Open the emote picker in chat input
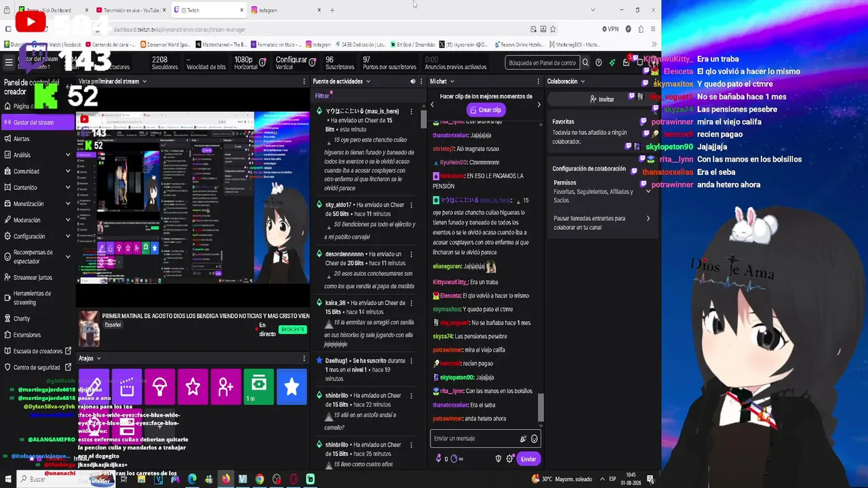The width and height of the screenshot is (868, 488). tap(534, 439)
